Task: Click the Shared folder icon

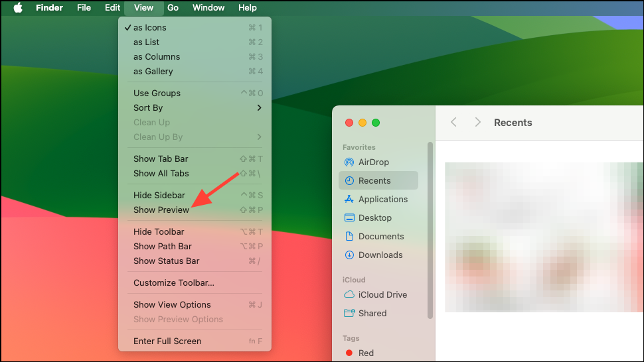Action: tap(349, 313)
